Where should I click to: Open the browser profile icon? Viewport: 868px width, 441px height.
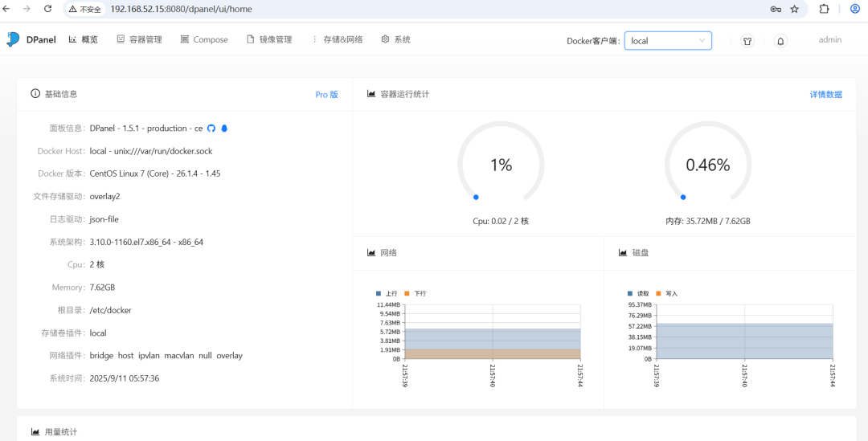(854, 9)
